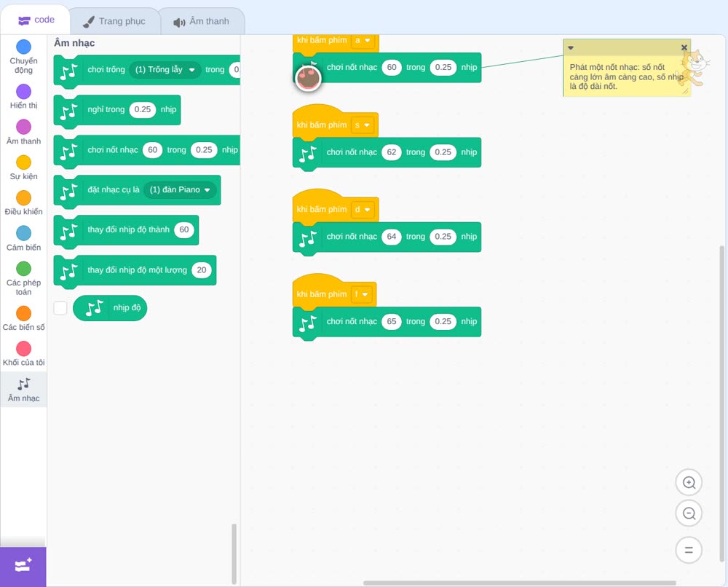Tick the nhịp độ reporter checkbox
This screenshot has width=728, height=587.
click(x=60, y=308)
